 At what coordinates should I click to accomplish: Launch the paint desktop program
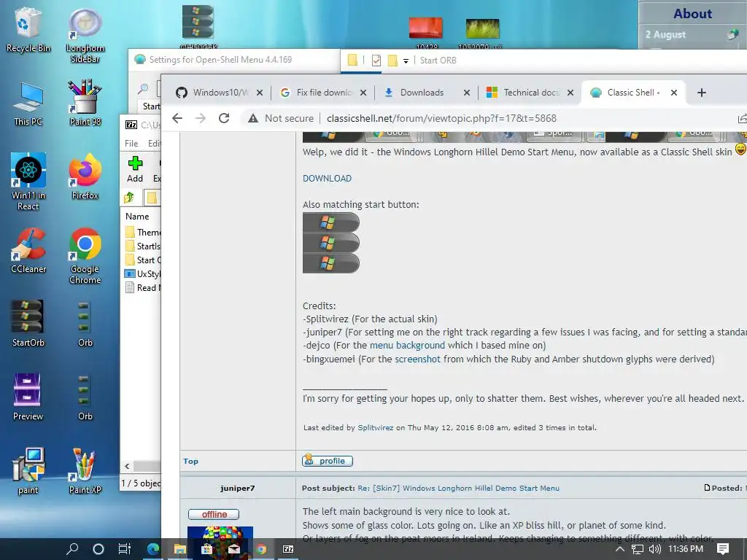click(x=28, y=472)
